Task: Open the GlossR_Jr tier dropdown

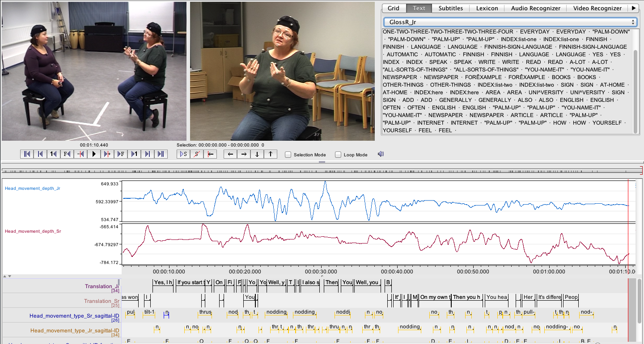Action: (510, 22)
